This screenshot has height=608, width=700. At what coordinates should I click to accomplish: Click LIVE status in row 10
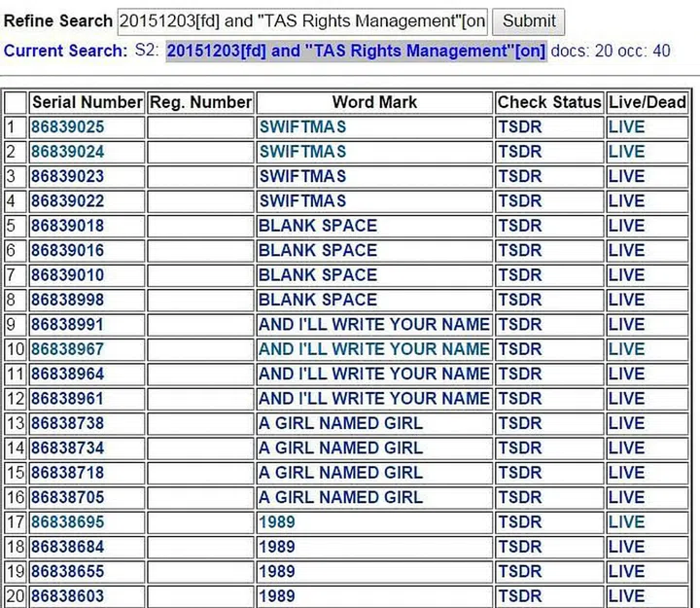coord(627,349)
